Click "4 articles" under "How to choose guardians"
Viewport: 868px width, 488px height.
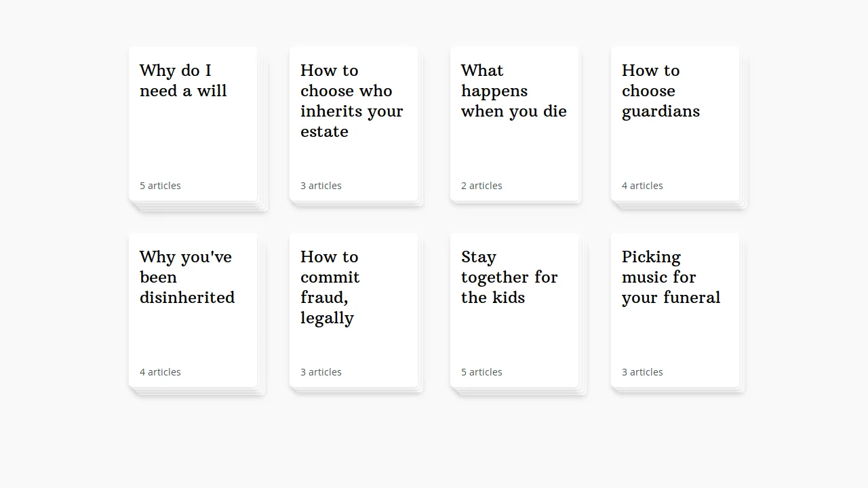tap(642, 185)
